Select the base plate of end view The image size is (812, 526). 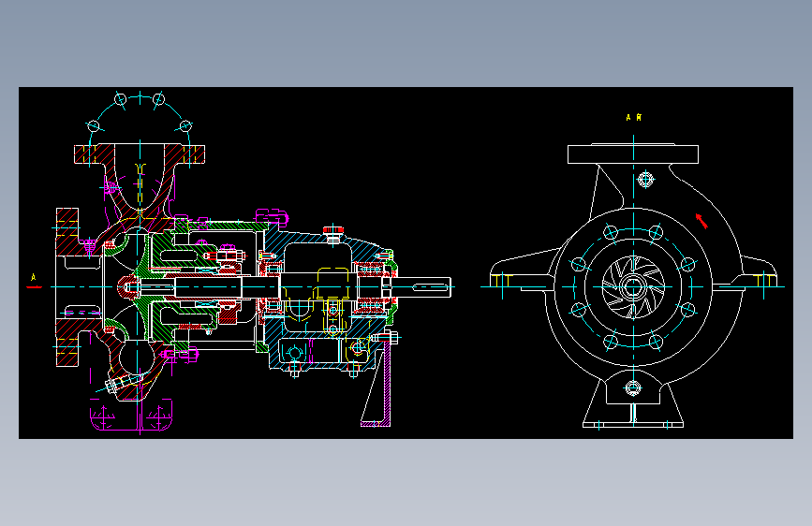click(633, 425)
